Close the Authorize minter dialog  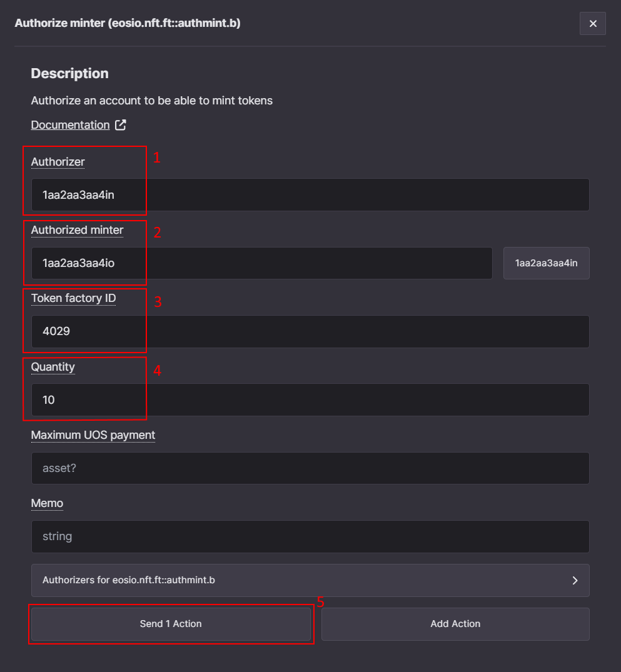point(592,24)
